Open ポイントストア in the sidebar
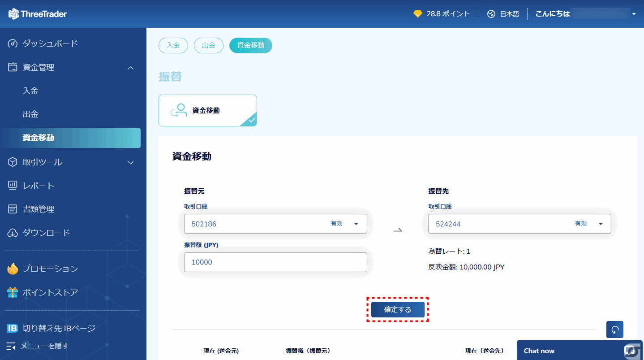The height and width of the screenshot is (360, 644). tap(50, 293)
